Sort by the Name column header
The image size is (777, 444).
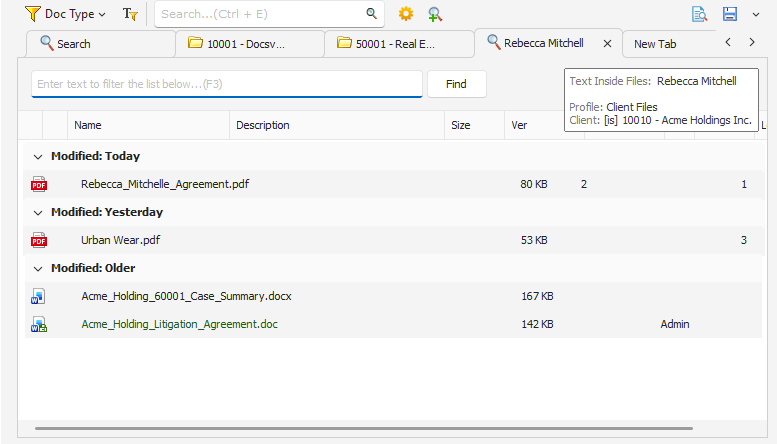point(148,125)
